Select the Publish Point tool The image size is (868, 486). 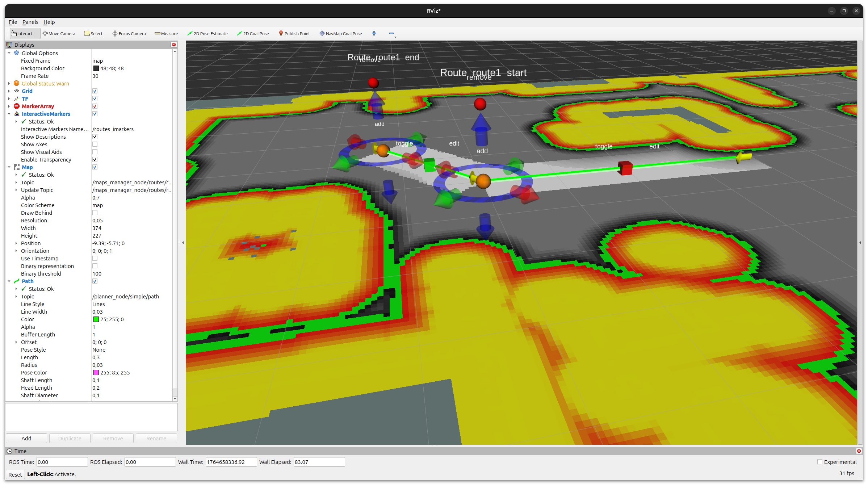[294, 33]
